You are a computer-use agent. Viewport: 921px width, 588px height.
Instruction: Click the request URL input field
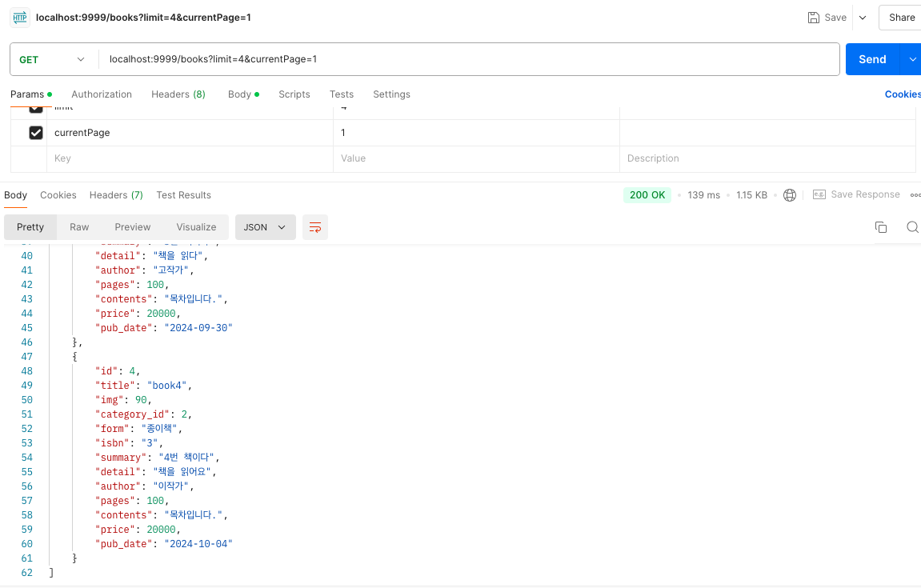click(469, 59)
